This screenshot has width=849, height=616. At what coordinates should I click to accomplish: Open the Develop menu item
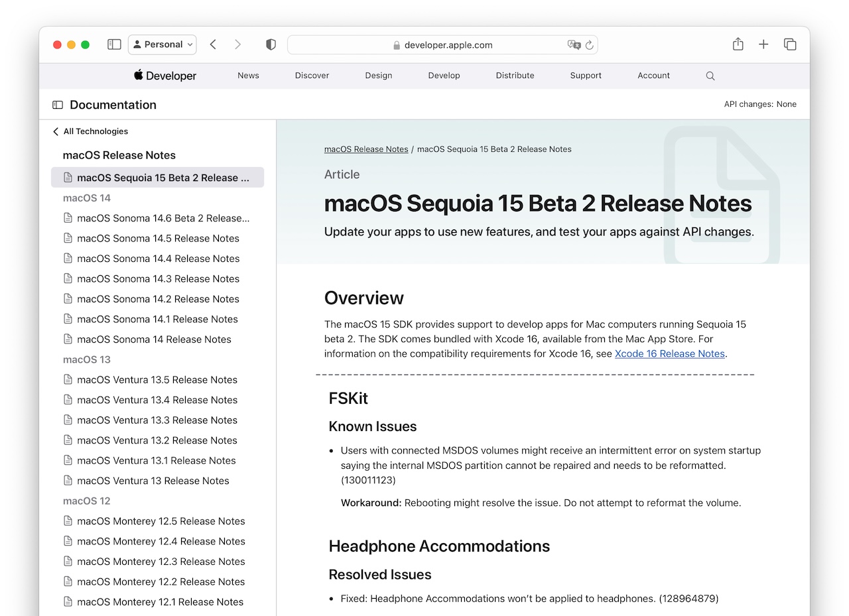(444, 76)
